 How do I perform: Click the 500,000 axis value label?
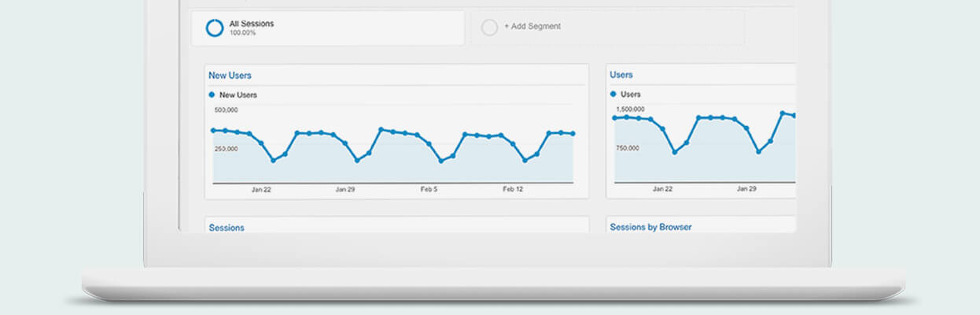pos(227,110)
